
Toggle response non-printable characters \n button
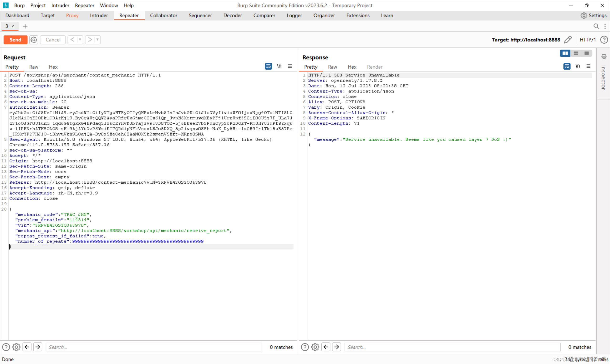(578, 66)
